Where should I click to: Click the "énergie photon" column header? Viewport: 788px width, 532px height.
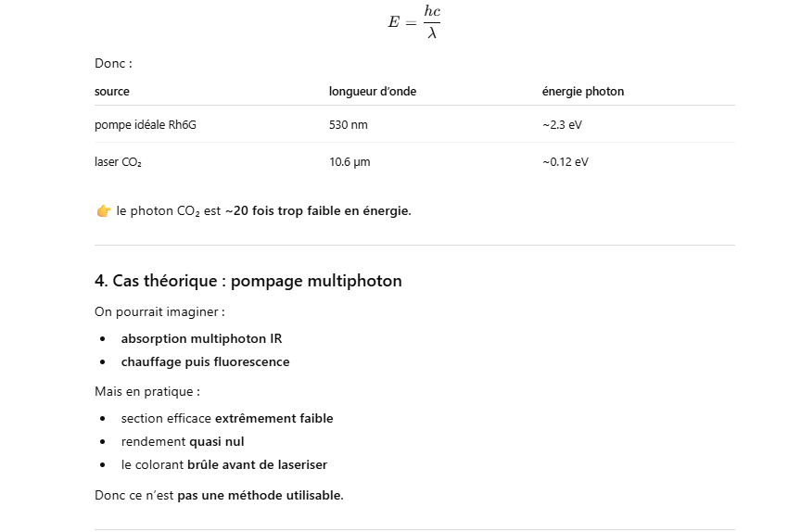coord(583,92)
